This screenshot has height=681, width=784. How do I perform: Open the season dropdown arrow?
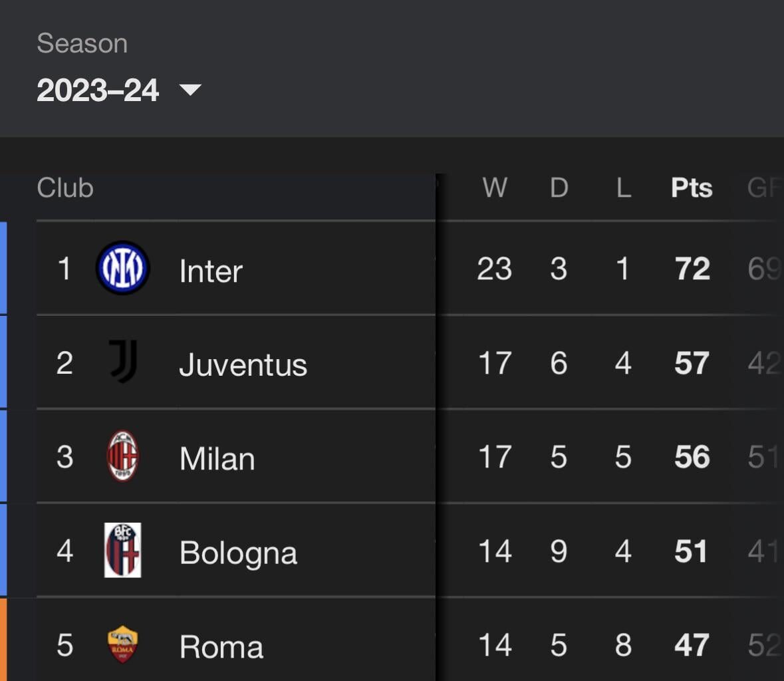pos(191,90)
